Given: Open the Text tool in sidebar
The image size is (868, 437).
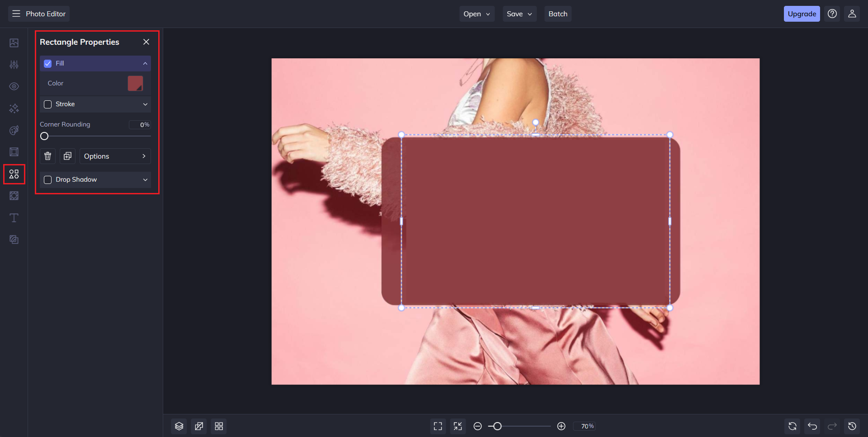Looking at the screenshot, I should [14, 218].
